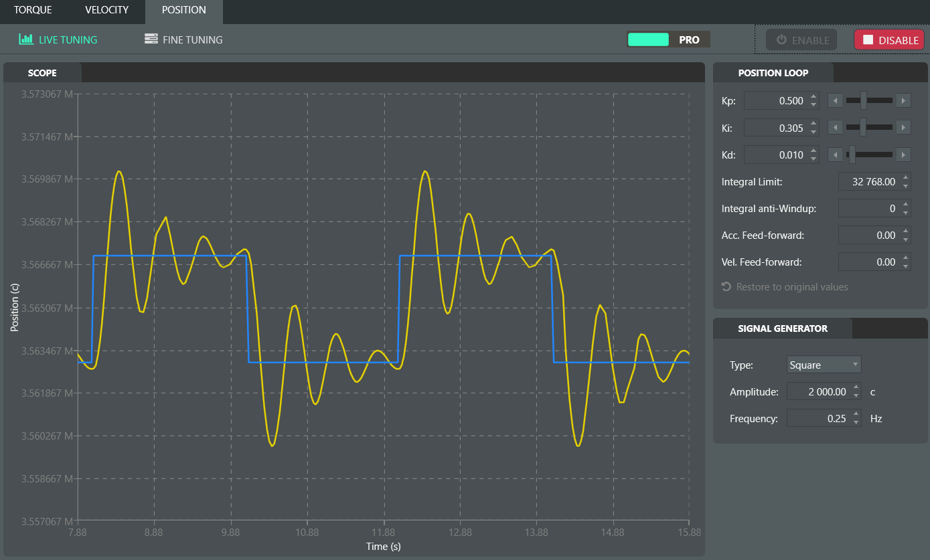This screenshot has width=930, height=560.
Task: Click the Kd slider right arrow
Action: (x=903, y=155)
